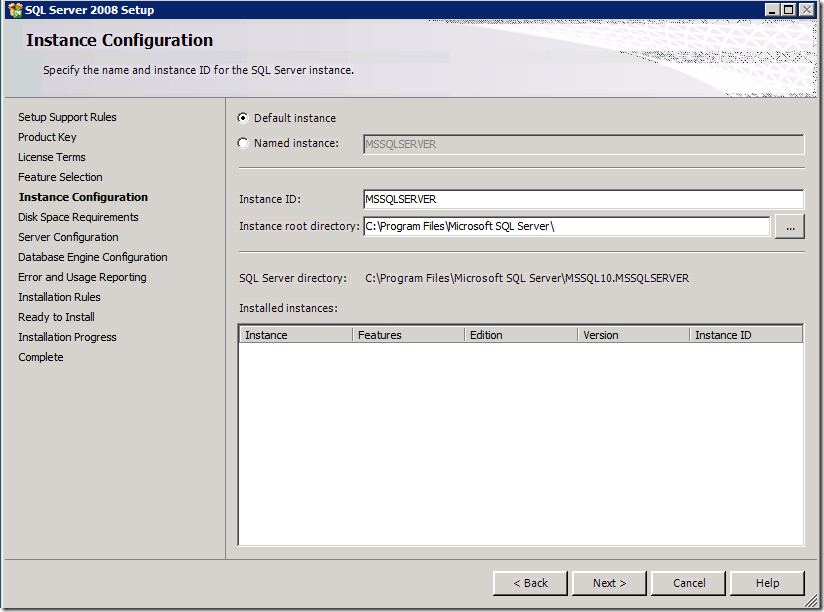Close the SQL Server 2008 Setup window
824x612 pixels.
click(x=806, y=9)
